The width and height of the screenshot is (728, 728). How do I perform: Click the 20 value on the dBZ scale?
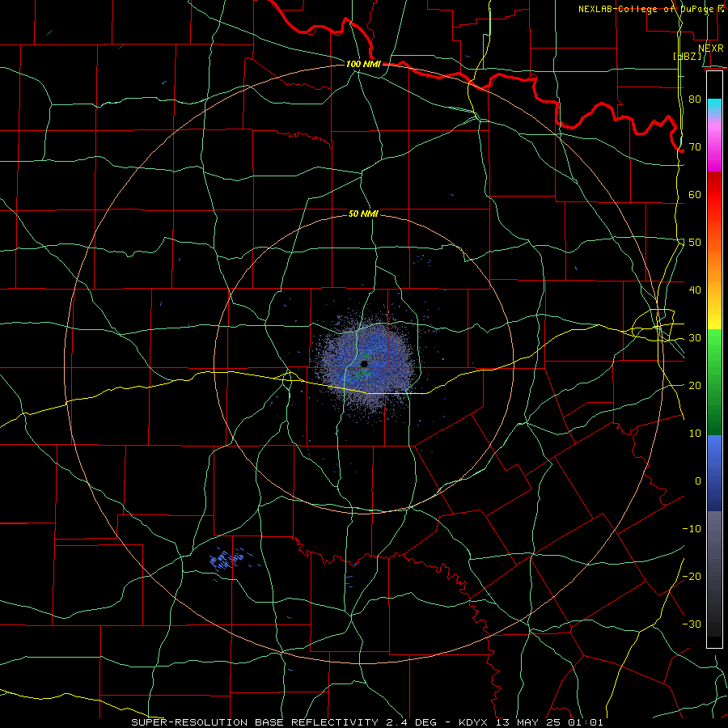[x=695, y=385]
